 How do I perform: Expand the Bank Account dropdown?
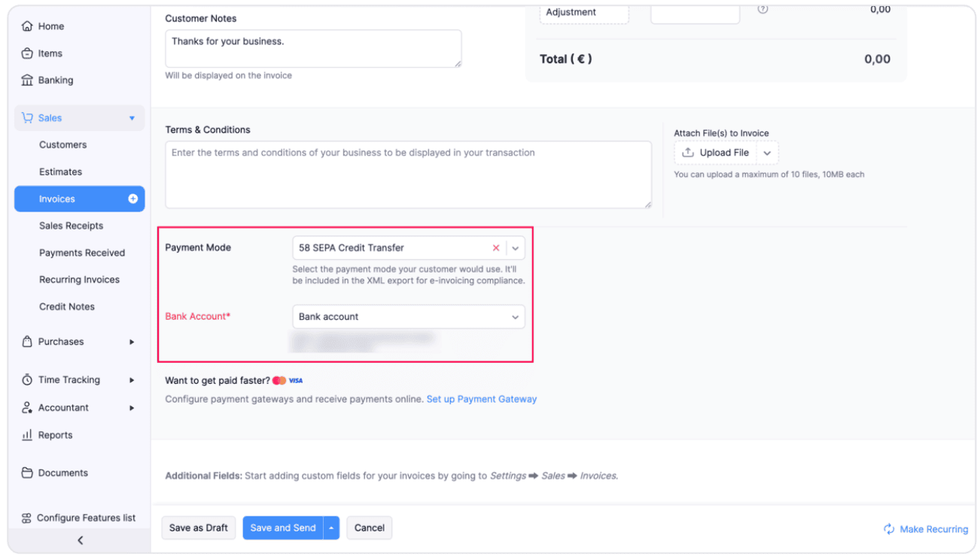516,317
